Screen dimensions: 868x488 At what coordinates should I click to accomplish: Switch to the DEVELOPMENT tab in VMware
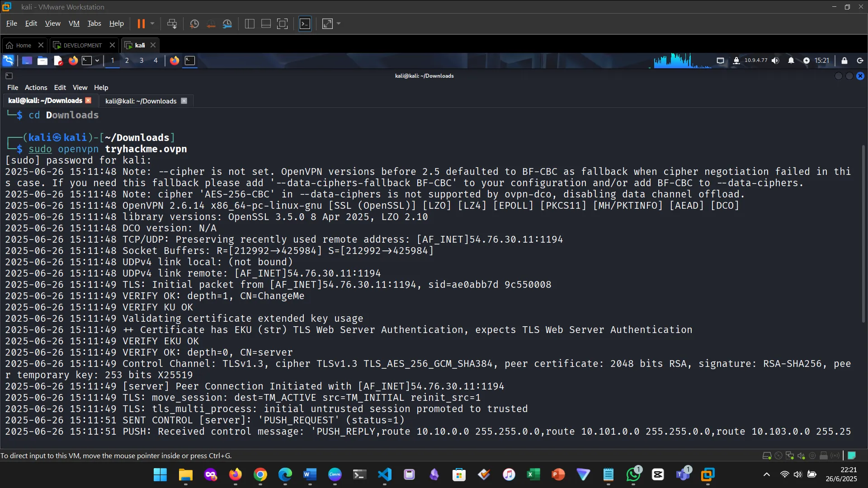tap(81, 45)
